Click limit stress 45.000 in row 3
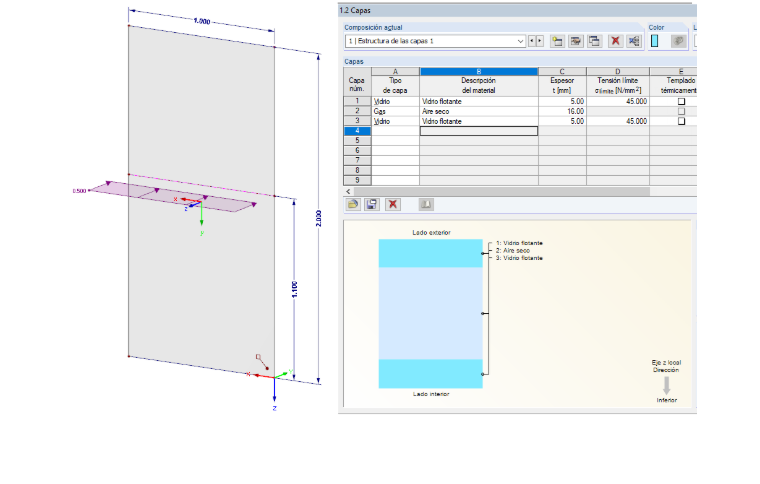The width and height of the screenshot is (760, 484). [x=618, y=121]
